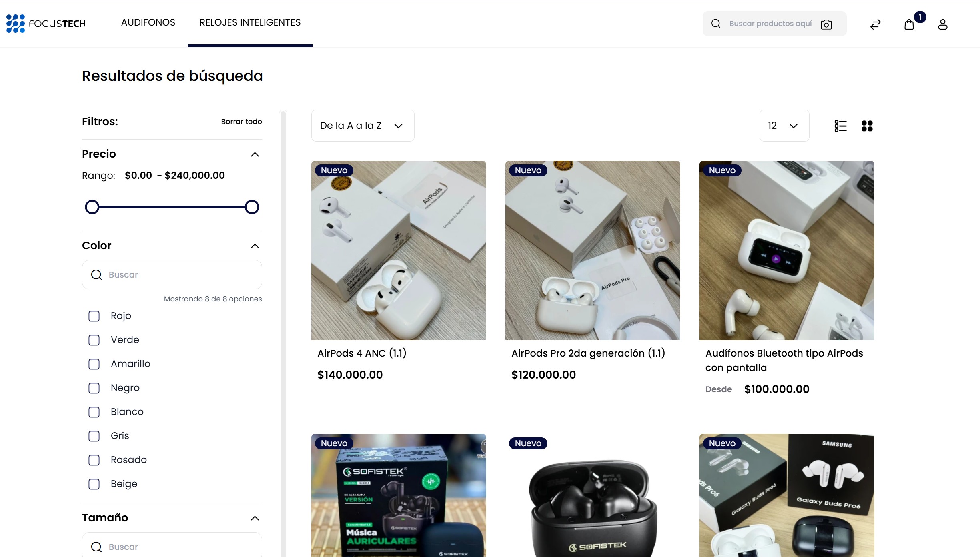Screen dimensions: 980x557
Task: Tick the Beige color option
Action: (x=94, y=484)
